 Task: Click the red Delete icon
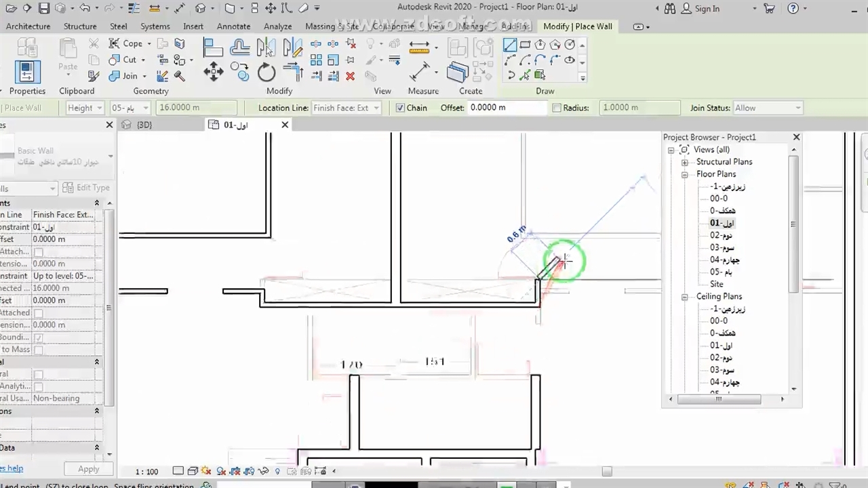(350, 76)
